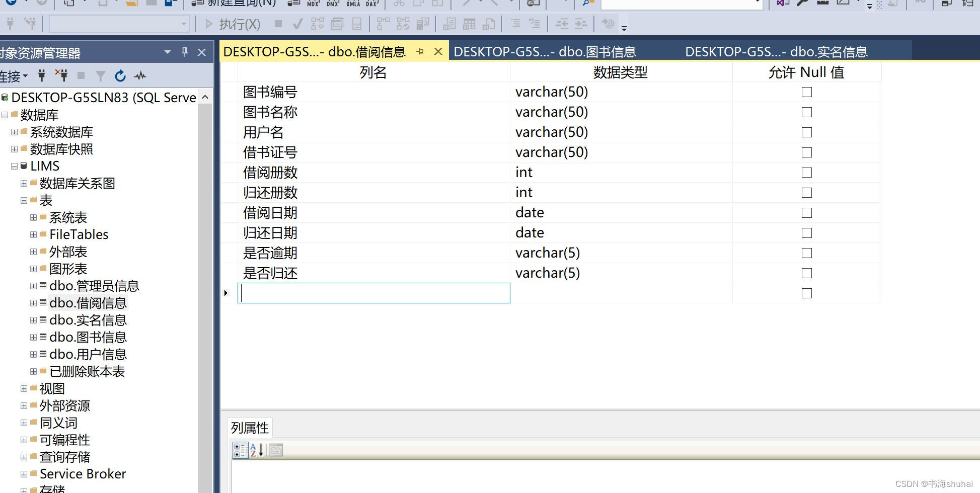Image resolution: width=980 pixels, height=493 pixels.
Task: Expand the dbo.用户信息 table node
Action: 33,354
